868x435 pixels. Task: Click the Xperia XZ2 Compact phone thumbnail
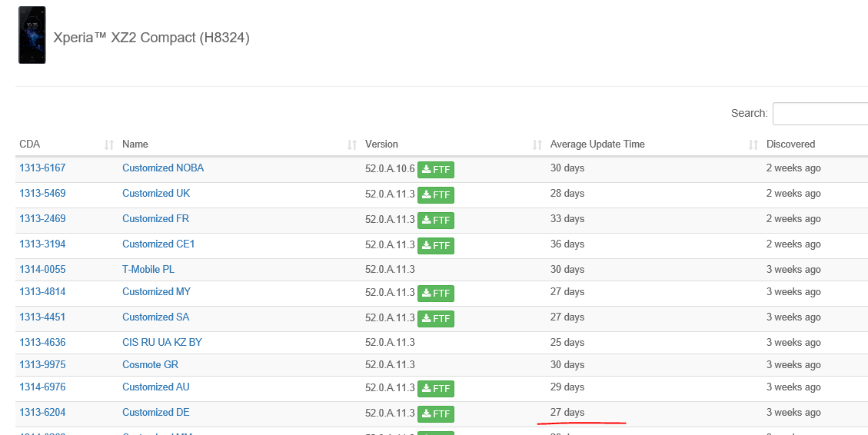pos(32,35)
